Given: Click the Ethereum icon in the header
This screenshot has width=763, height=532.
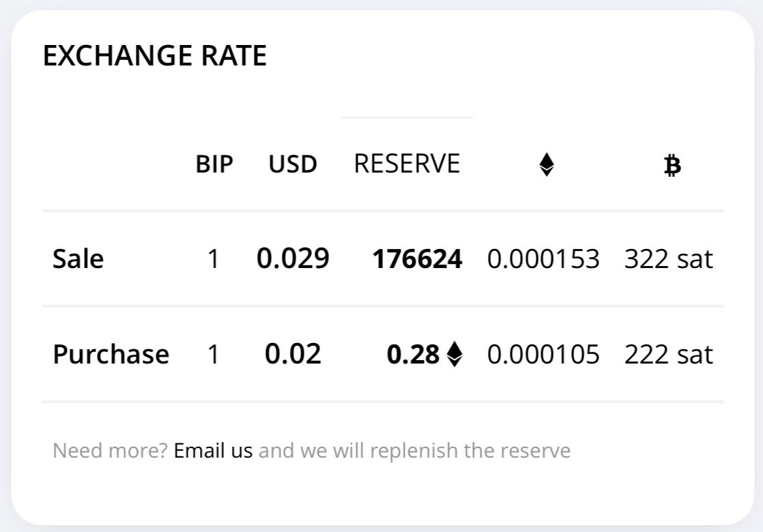Looking at the screenshot, I should pos(547,164).
